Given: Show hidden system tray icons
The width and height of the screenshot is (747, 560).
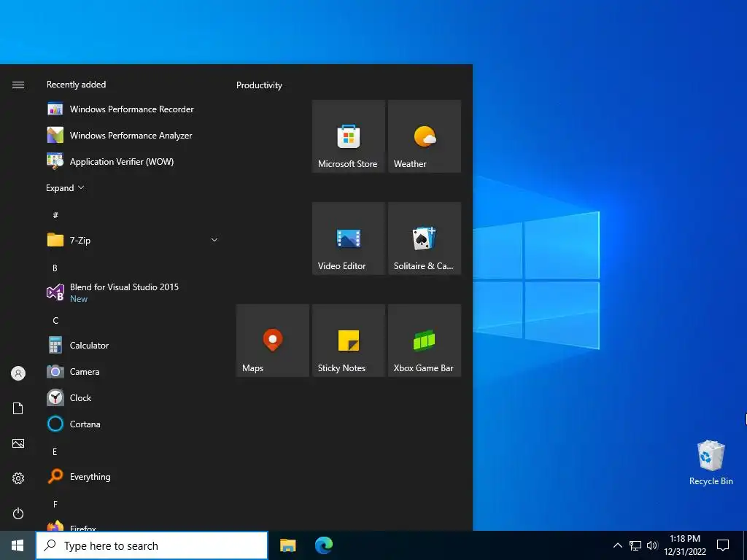Looking at the screenshot, I should tap(617, 545).
